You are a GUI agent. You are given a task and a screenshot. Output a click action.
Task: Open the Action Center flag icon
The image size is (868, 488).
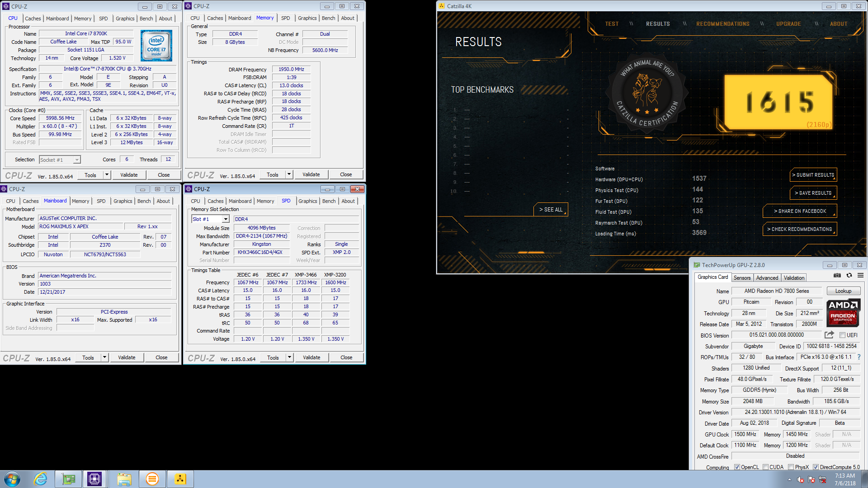[811, 479]
